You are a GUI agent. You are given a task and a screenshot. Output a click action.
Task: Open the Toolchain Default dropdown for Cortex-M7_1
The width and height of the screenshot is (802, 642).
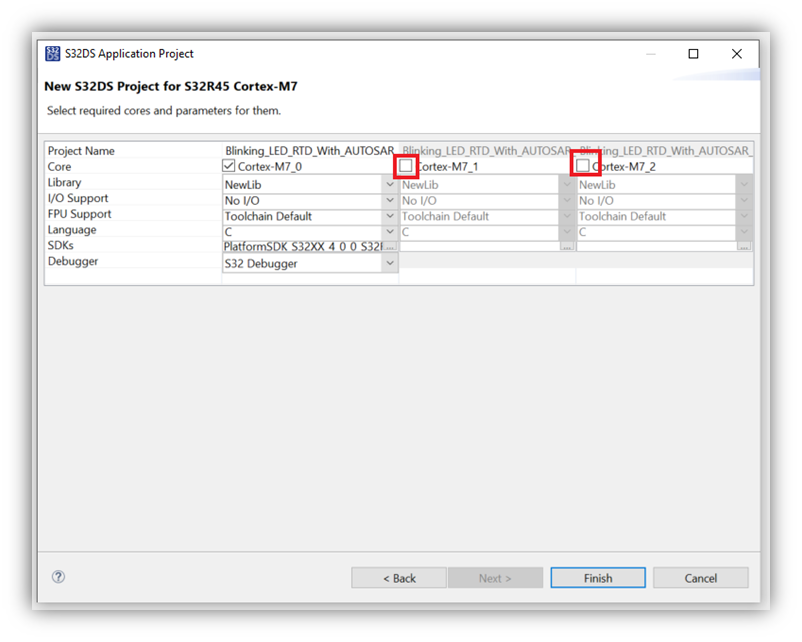point(566,216)
